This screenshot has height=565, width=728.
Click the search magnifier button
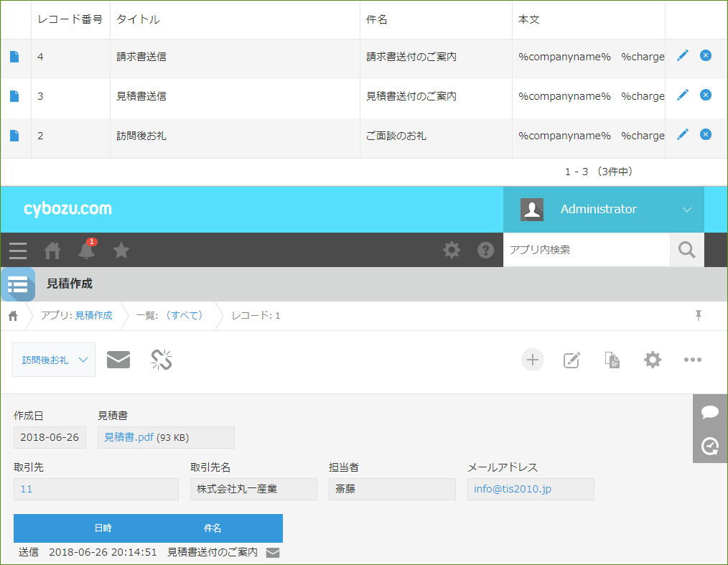[687, 250]
